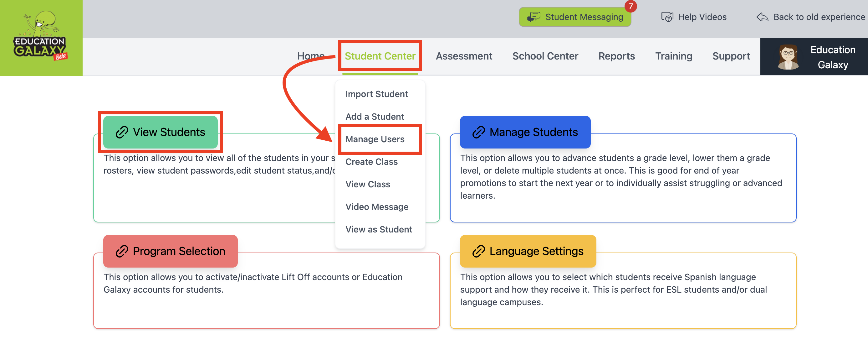Open Student Messaging
Screen dimensions: 868x339
[x=575, y=17]
